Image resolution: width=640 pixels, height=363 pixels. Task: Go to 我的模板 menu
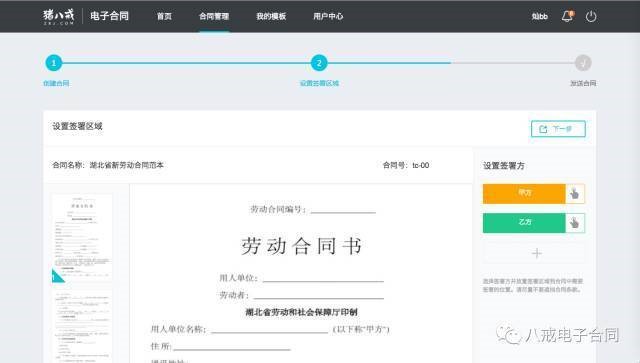pyautogui.click(x=271, y=16)
